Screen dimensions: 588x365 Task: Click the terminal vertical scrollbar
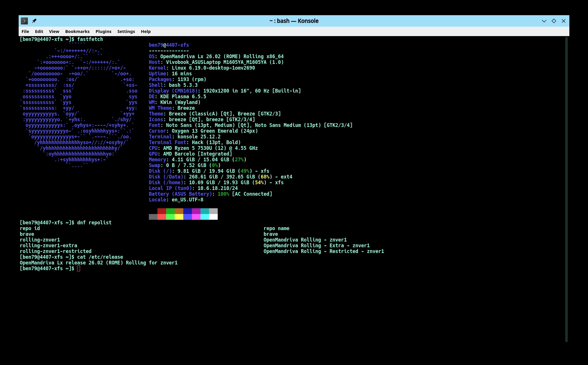click(x=566, y=189)
